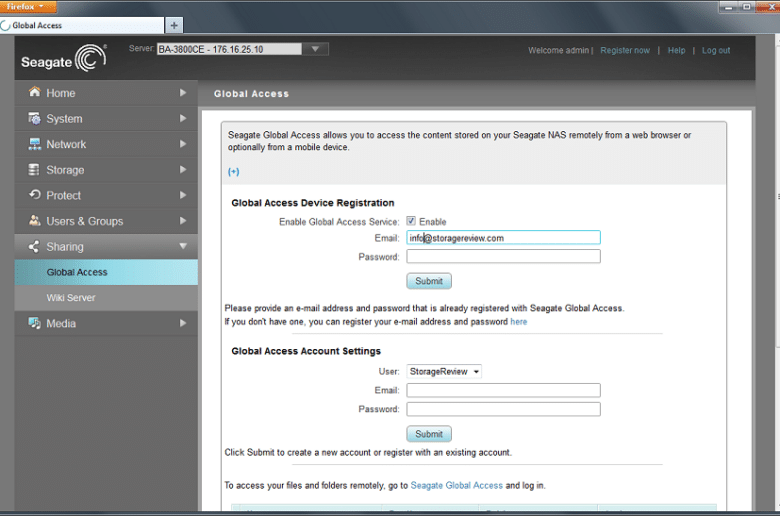780x516 pixels.
Task: Select Global Access sidebar item
Action: pos(106,272)
